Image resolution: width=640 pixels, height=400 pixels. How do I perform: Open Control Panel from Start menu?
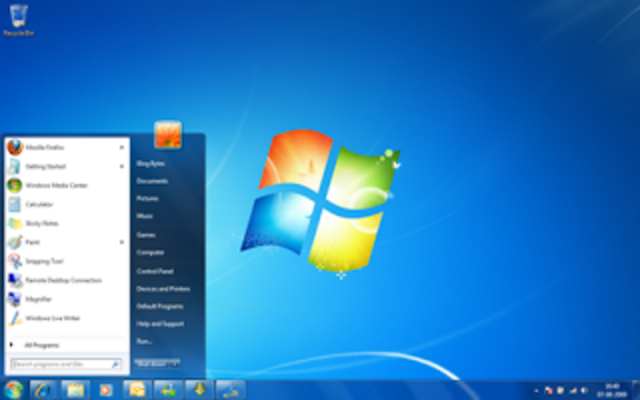[x=155, y=271]
